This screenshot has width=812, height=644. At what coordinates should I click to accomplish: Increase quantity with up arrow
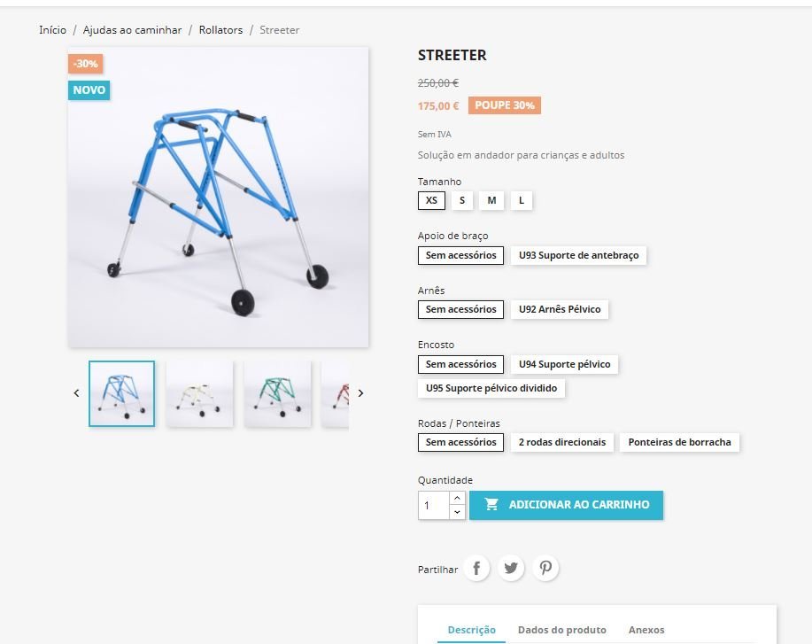pyautogui.click(x=457, y=498)
